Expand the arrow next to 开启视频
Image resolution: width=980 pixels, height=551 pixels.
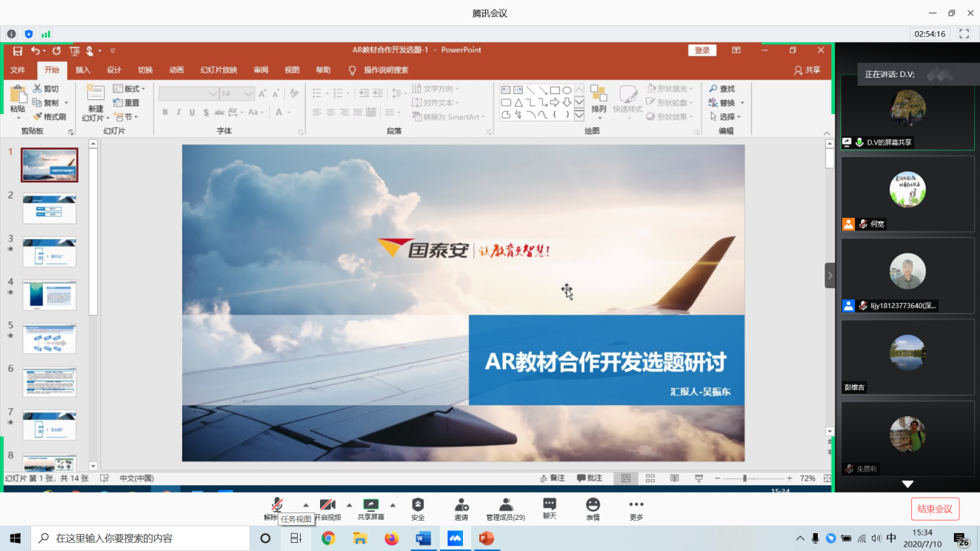point(349,504)
